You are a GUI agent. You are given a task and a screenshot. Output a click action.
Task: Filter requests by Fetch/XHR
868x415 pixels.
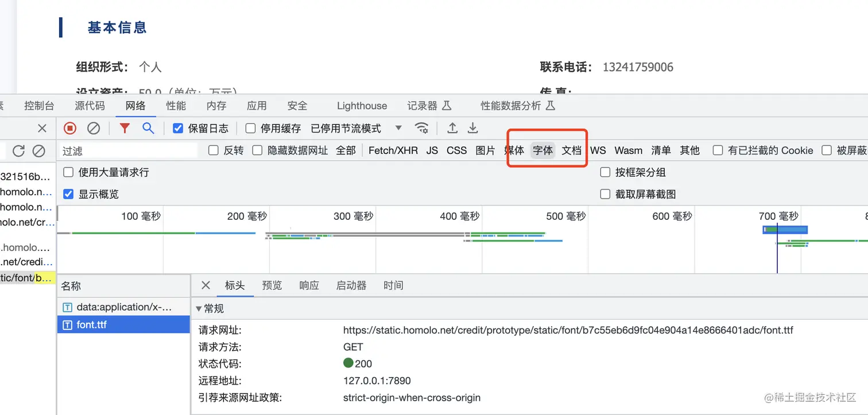[x=393, y=150]
